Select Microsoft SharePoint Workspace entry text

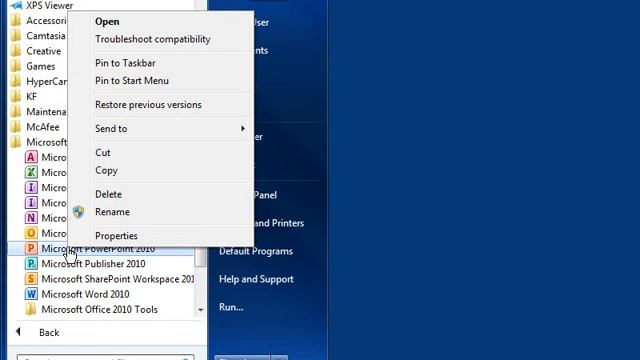click(118, 279)
